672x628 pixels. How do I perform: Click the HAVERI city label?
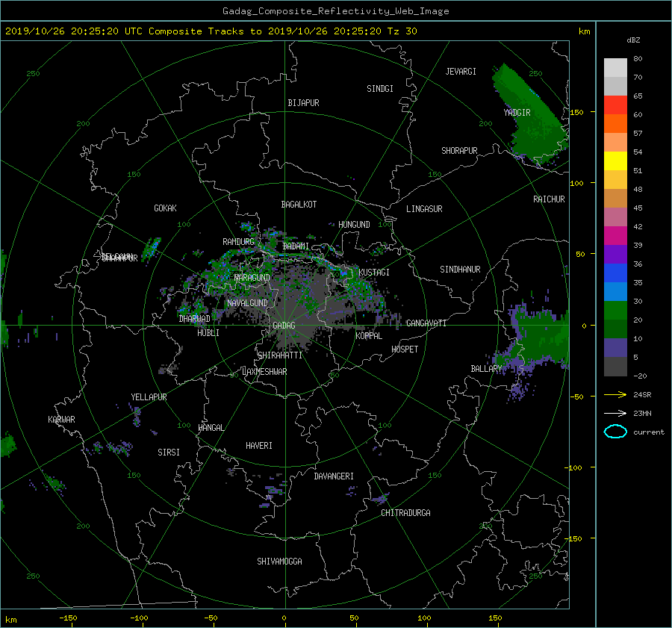tap(259, 446)
